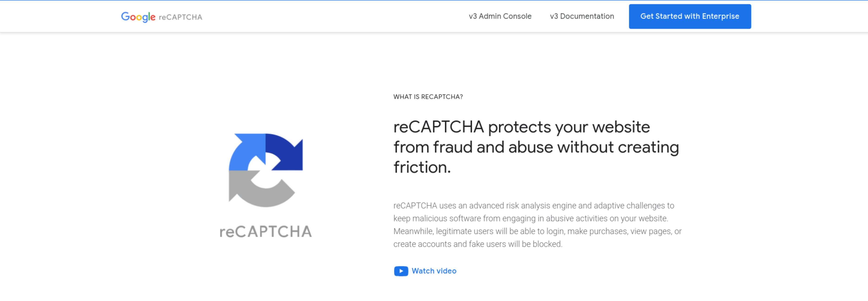Click the Google logo in header
Viewport: 868px width, 301px height.
point(138,17)
